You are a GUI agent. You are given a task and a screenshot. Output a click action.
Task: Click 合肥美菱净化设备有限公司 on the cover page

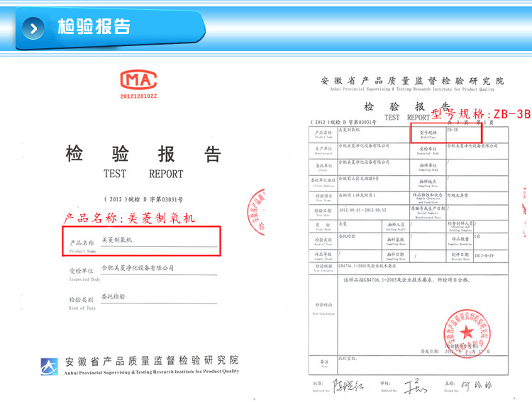click(138, 268)
